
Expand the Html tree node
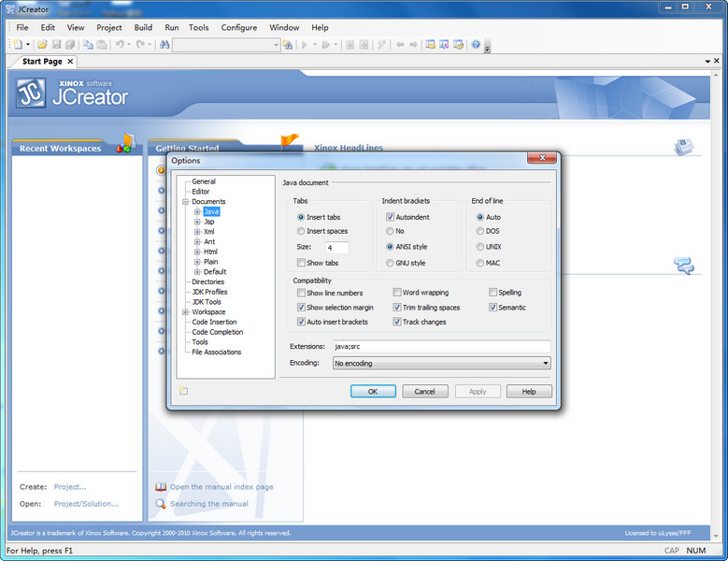(x=197, y=252)
